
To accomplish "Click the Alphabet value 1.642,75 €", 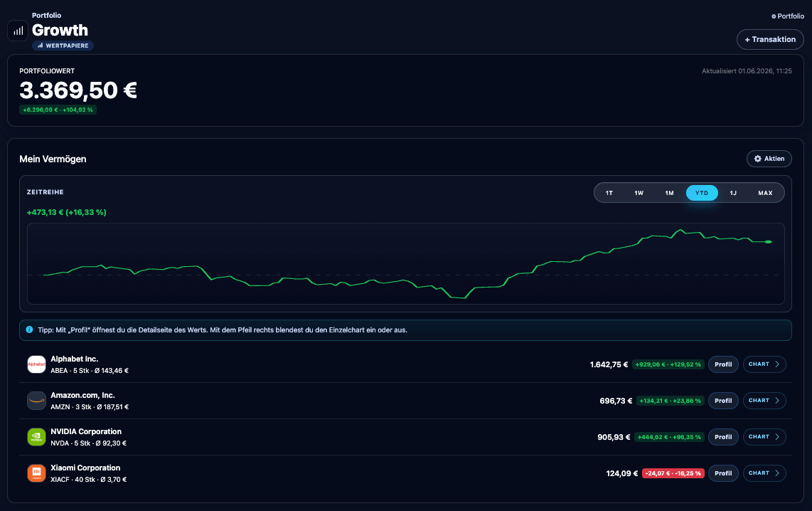I will point(609,364).
